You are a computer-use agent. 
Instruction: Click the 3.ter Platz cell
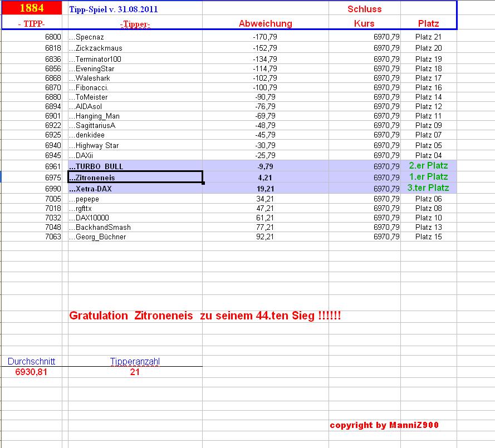tap(428, 188)
